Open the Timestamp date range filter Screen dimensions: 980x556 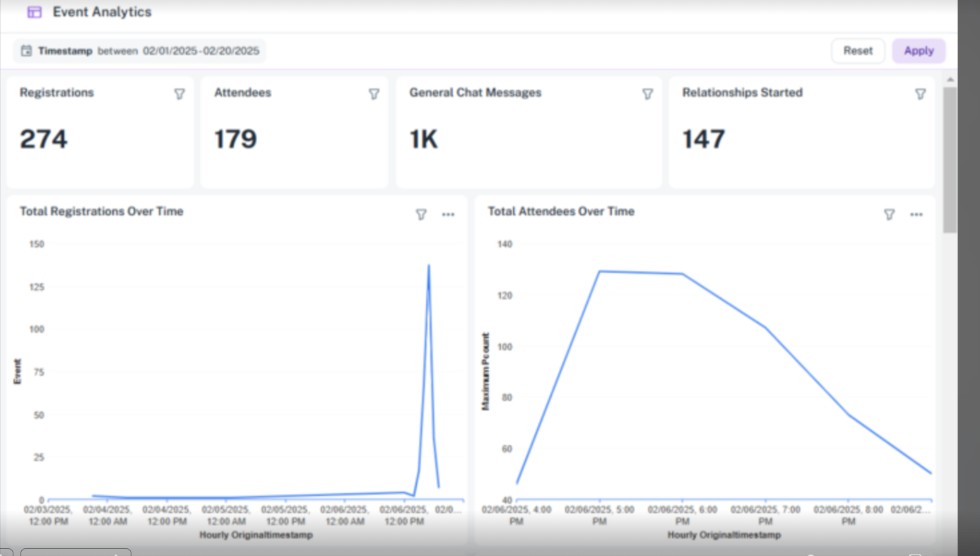[140, 51]
